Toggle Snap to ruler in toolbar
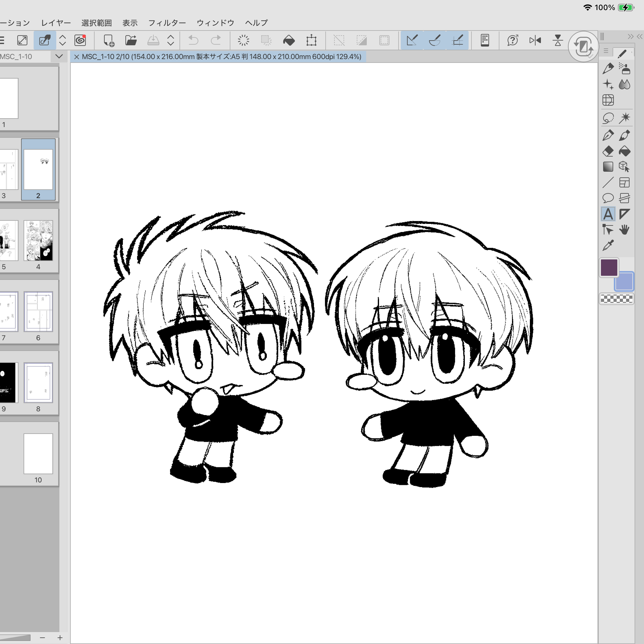Image resolution: width=644 pixels, height=644 pixels. pos(412,40)
